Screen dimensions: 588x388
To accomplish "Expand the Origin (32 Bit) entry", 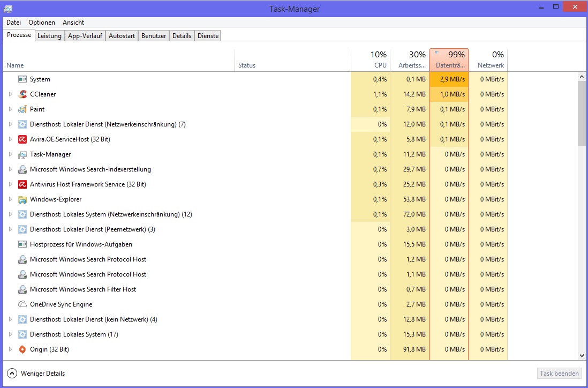I will (11, 349).
